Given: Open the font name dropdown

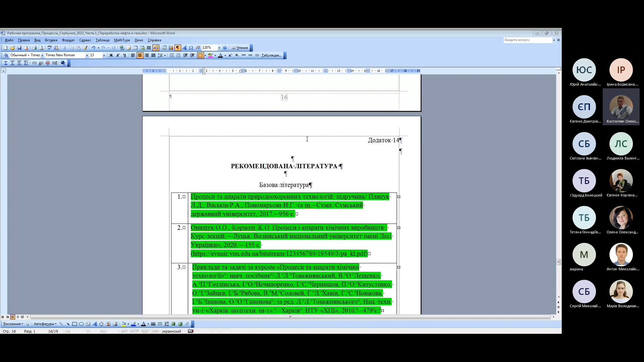Looking at the screenshot, I should point(87,55).
